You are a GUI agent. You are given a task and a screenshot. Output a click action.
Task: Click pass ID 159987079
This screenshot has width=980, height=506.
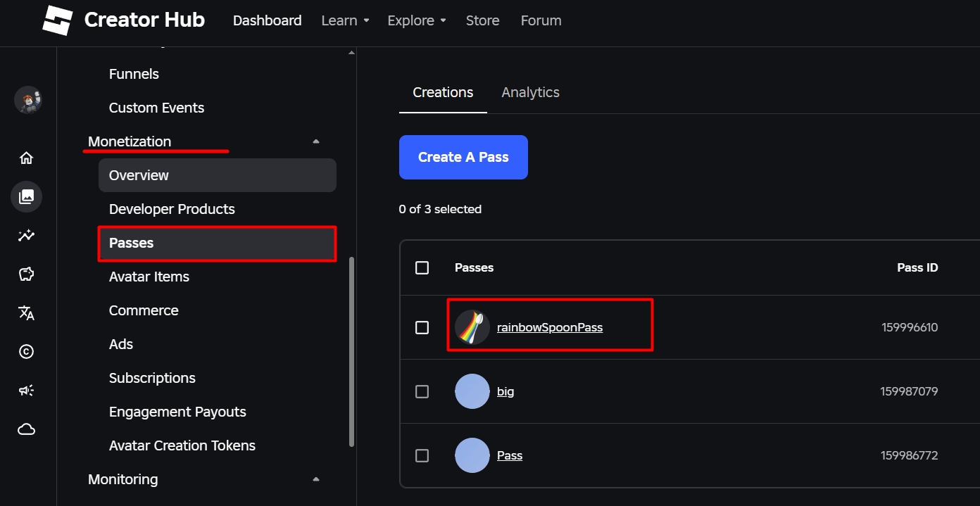[909, 391]
